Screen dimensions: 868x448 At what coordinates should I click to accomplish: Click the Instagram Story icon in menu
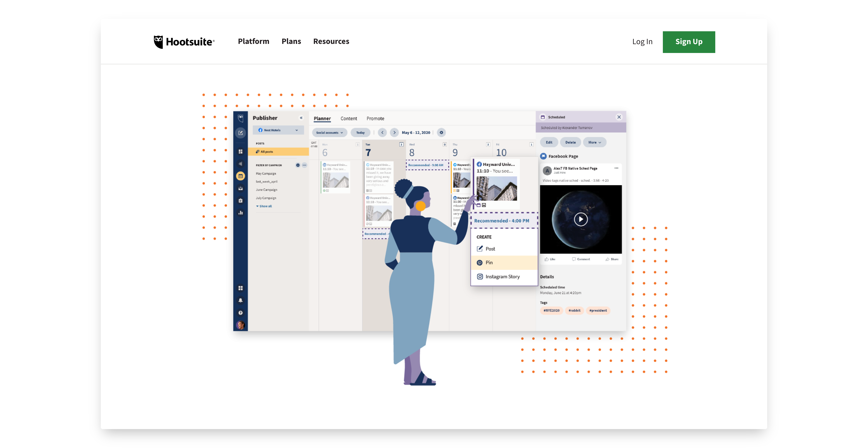click(480, 276)
